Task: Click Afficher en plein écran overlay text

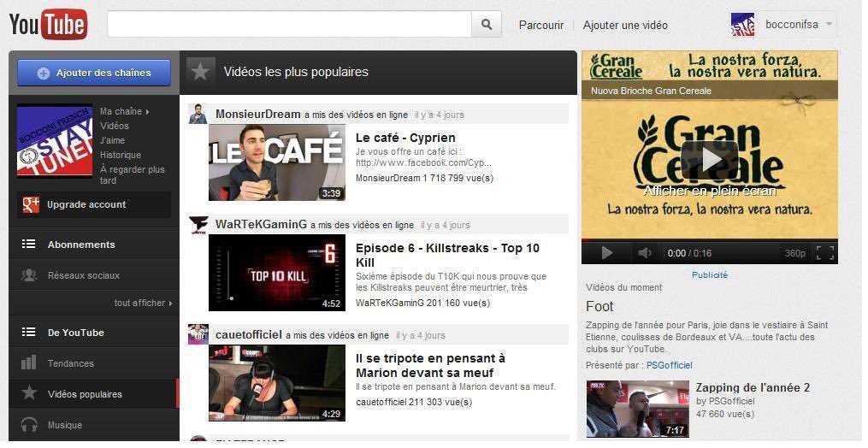Action: 709,191
